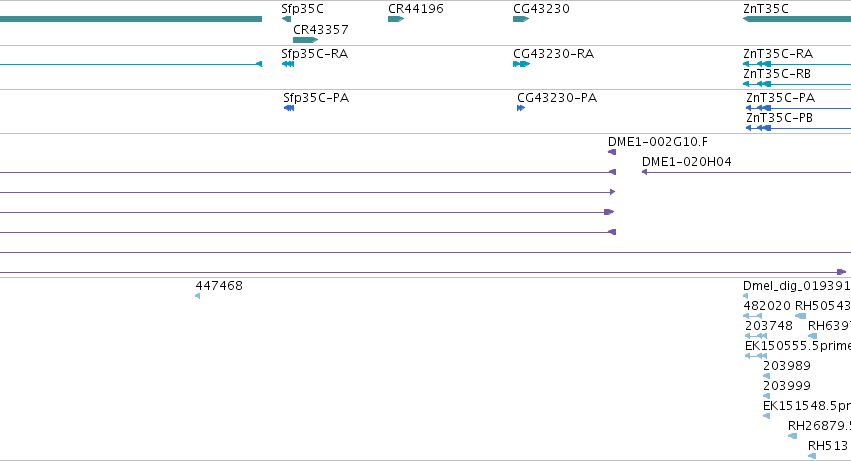Click the ZnT35C-RA transcript label
This screenshot has width=851, height=461.
click(x=778, y=54)
